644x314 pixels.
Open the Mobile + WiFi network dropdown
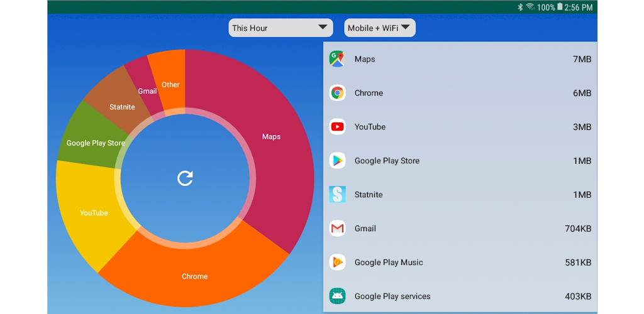[380, 28]
